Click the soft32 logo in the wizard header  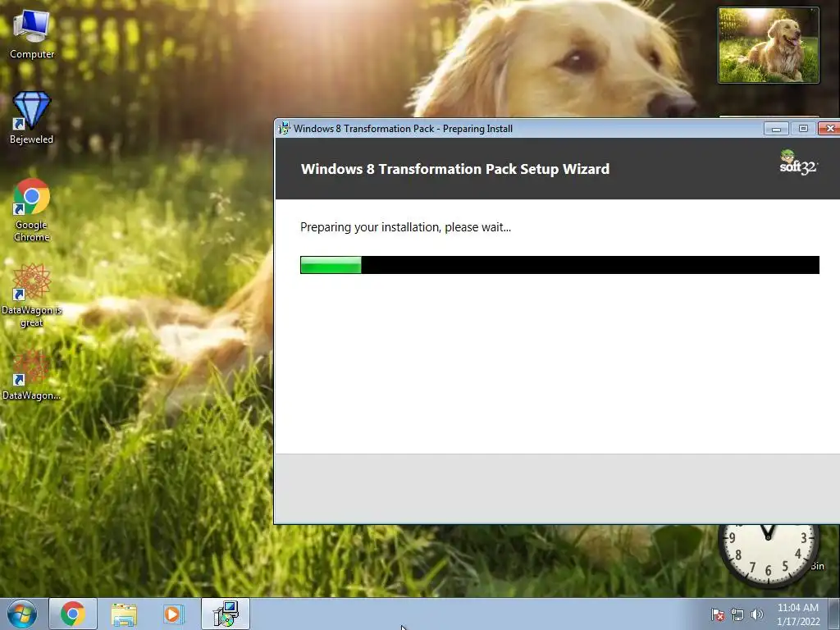coord(797,163)
